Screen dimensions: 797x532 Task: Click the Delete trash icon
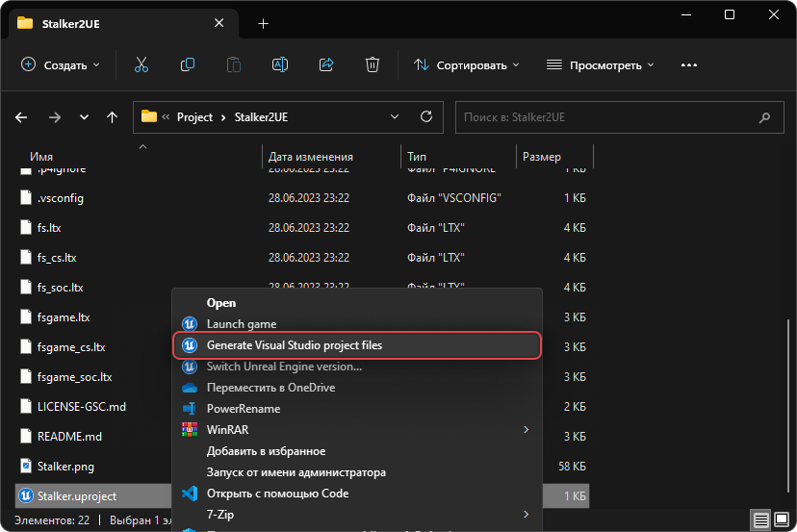point(373,65)
